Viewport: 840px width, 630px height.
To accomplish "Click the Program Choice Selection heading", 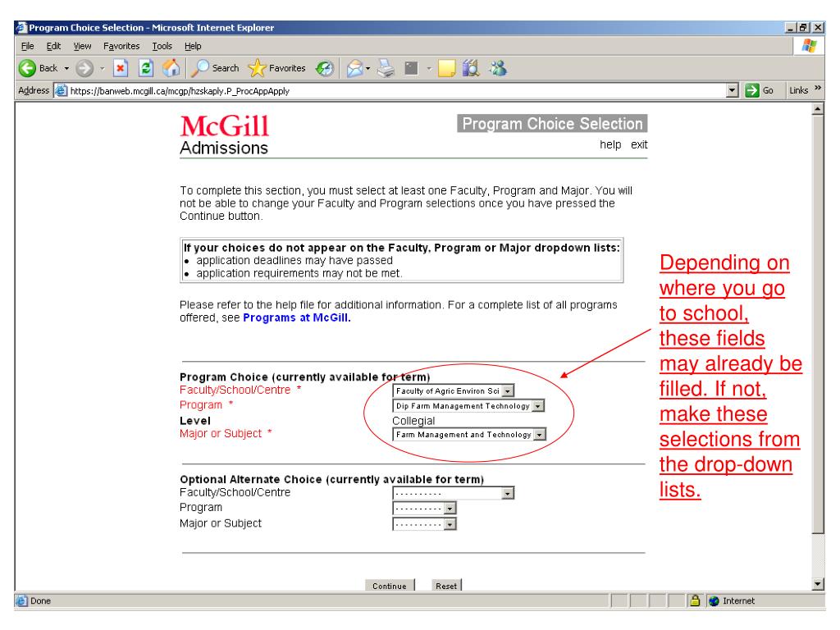I will (x=552, y=123).
